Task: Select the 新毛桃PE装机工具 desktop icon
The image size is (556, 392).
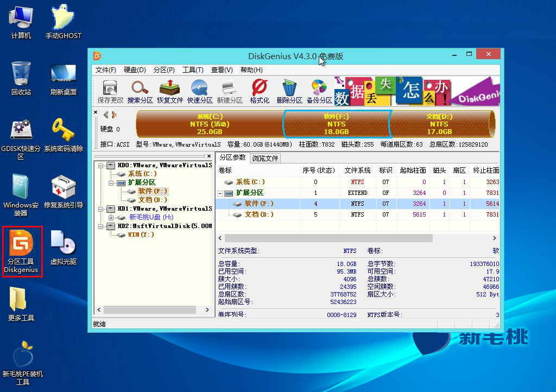Action: coord(23,363)
